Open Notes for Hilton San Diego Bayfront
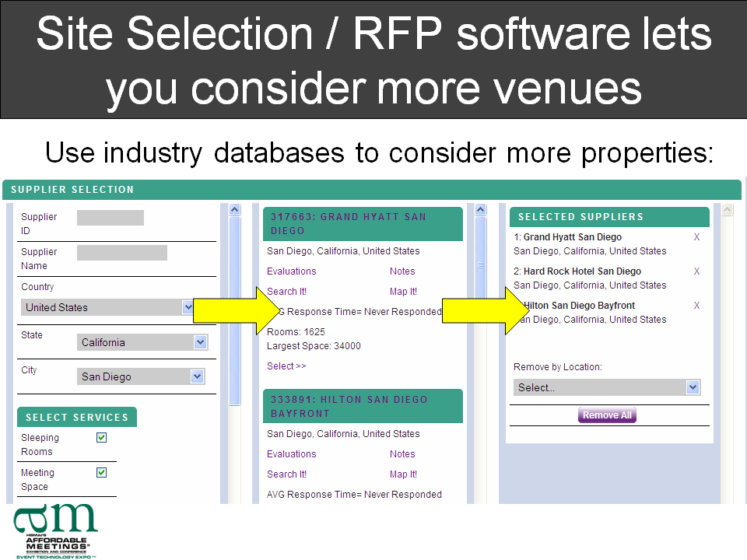The image size is (747, 560). click(x=402, y=454)
